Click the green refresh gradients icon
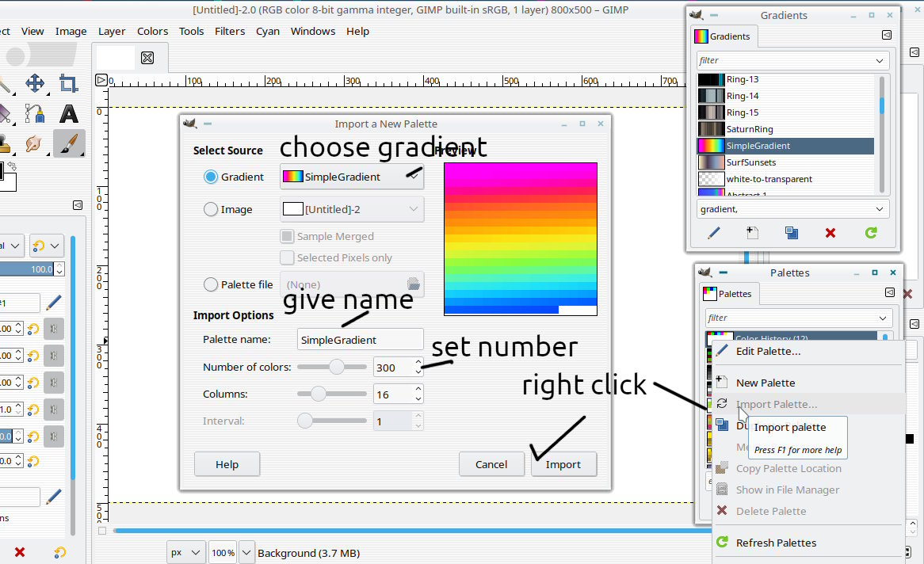The height and width of the screenshot is (564, 924). 870,233
